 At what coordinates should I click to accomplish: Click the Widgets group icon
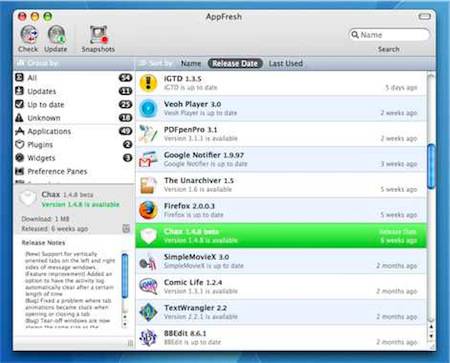[20, 158]
